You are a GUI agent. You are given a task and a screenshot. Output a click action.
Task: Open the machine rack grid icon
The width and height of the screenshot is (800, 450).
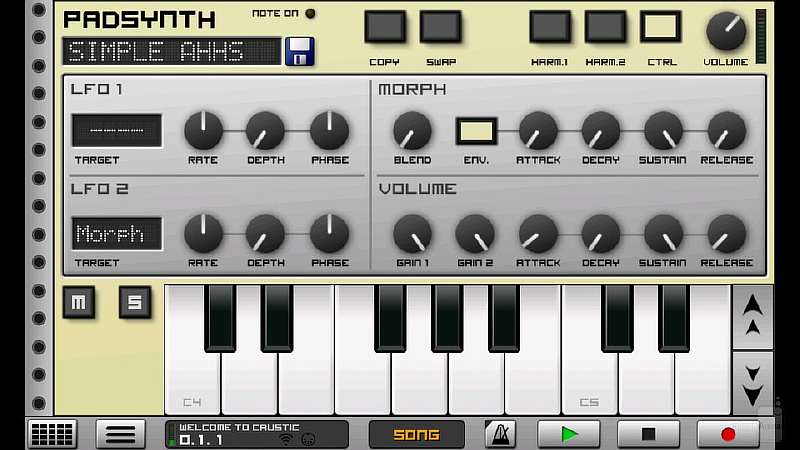[x=53, y=434]
